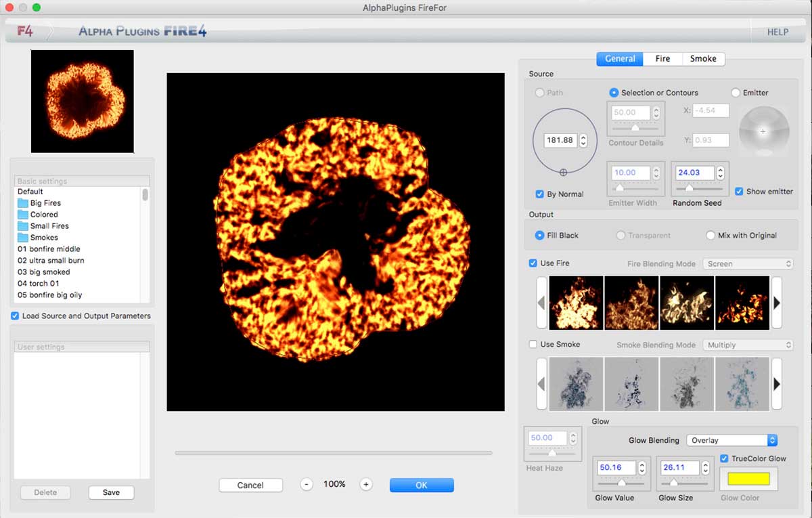Open the Smoke Blending Mode dropdown
This screenshot has width=812, height=518.
pyautogui.click(x=748, y=345)
